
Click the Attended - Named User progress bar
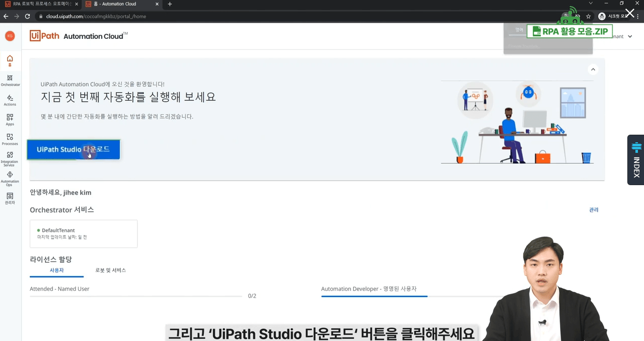pos(136,296)
